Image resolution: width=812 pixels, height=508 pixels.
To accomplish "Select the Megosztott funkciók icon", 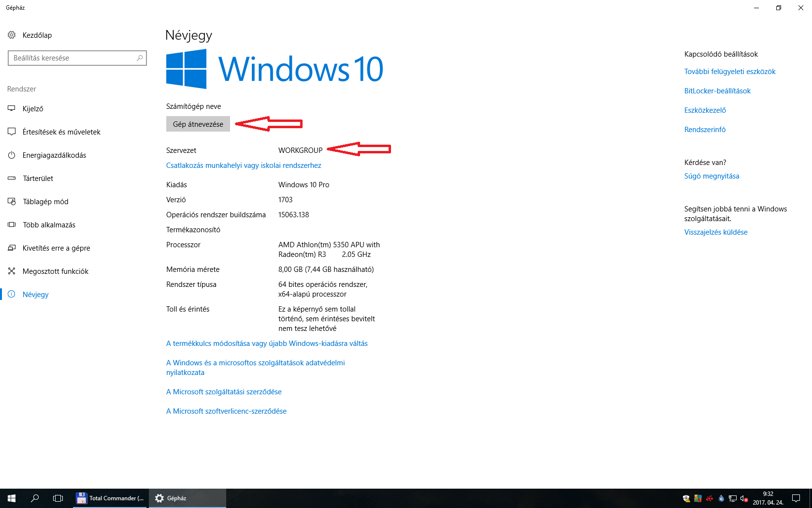I will pyautogui.click(x=12, y=271).
